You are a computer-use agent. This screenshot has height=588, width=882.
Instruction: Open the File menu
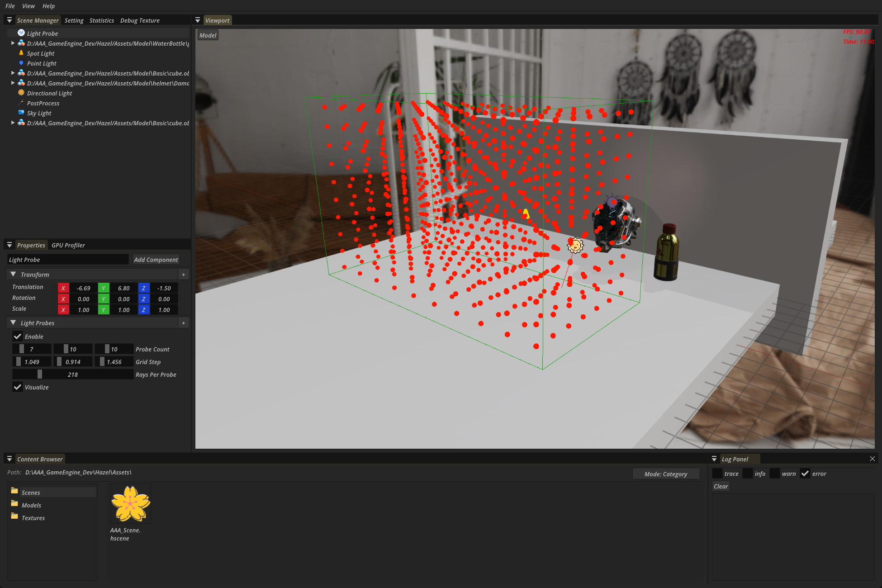(10, 6)
